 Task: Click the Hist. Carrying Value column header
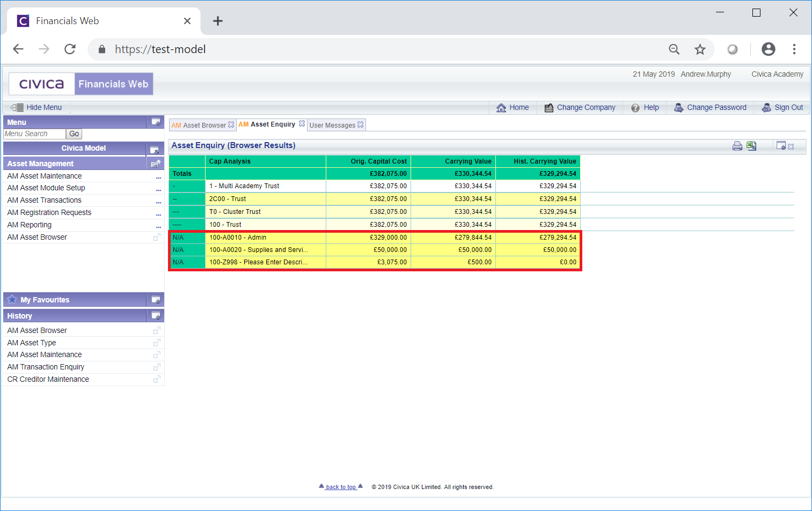coord(538,161)
